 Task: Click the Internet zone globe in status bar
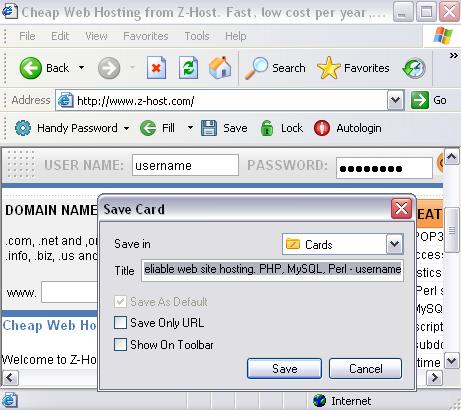[x=319, y=401]
